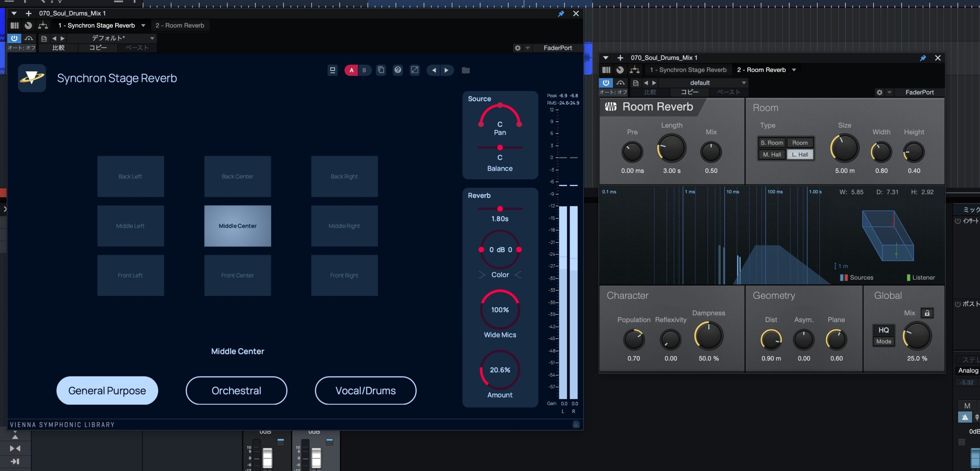The height and width of the screenshot is (471, 980).
Task: Switch to 1 - Synchron Stage Reverb tab in Room window
Action: tap(688, 70)
